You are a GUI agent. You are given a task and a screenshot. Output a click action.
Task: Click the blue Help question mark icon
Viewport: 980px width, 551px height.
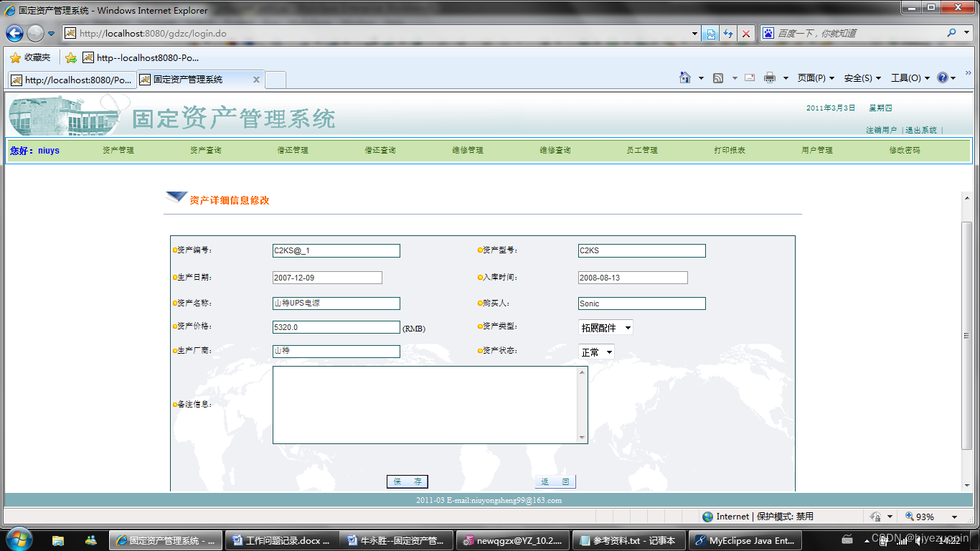click(943, 77)
